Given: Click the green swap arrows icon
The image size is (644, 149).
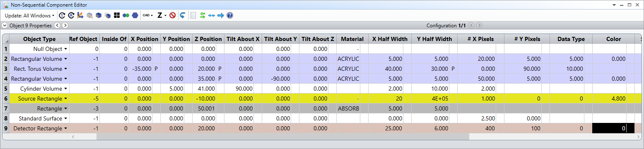Looking at the screenshot, I should 203,15.
